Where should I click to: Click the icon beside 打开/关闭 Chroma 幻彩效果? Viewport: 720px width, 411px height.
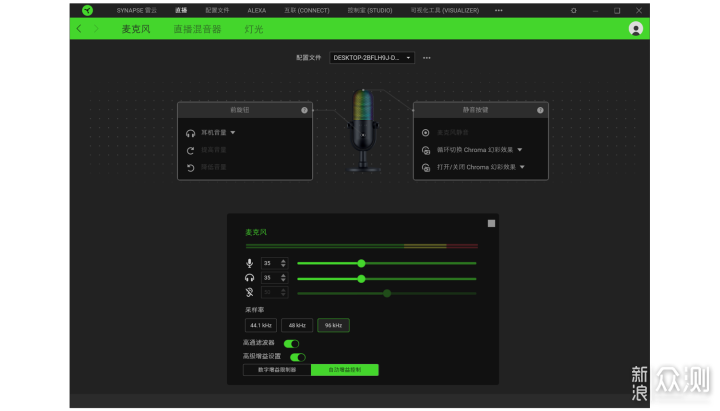pos(426,168)
